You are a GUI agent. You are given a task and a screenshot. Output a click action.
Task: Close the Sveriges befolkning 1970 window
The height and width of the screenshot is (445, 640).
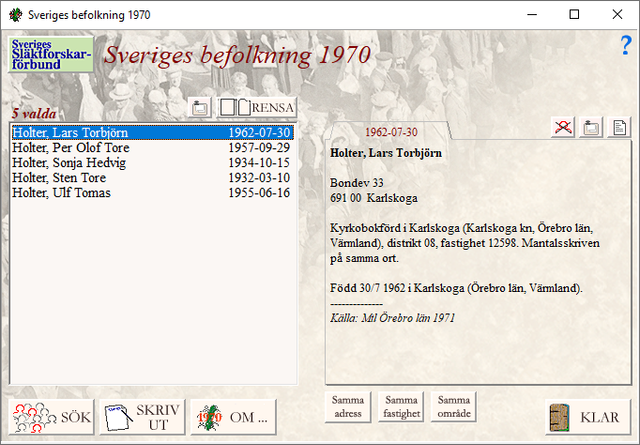[x=617, y=15]
